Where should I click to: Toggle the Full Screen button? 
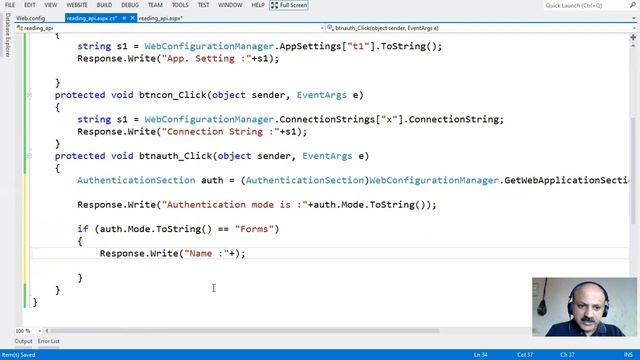[x=289, y=5]
